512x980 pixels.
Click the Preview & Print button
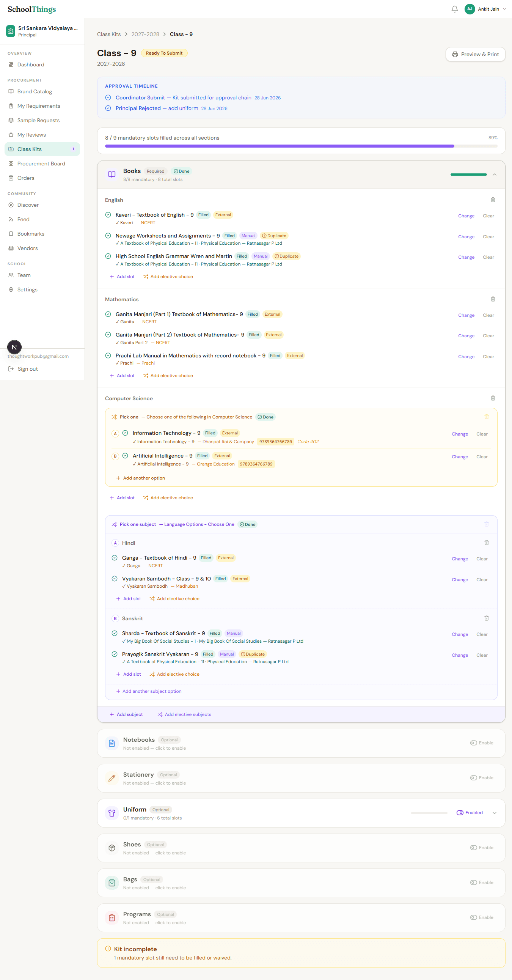click(x=476, y=54)
